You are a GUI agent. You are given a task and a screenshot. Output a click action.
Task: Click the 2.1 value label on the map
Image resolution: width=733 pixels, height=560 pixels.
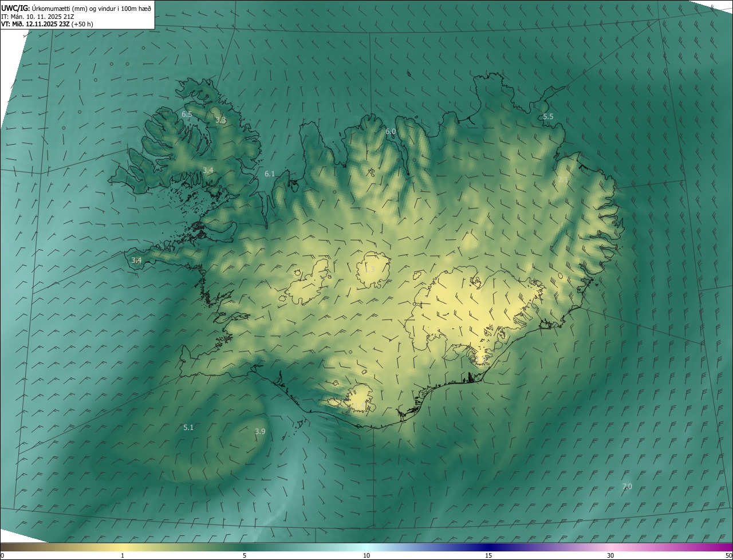pyautogui.click(x=563, y=180)
